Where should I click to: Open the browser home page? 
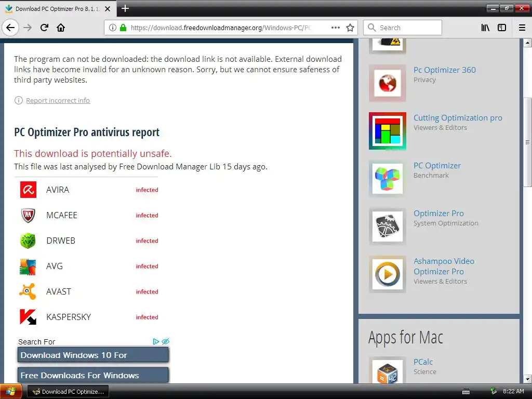(x=61, y=28)
